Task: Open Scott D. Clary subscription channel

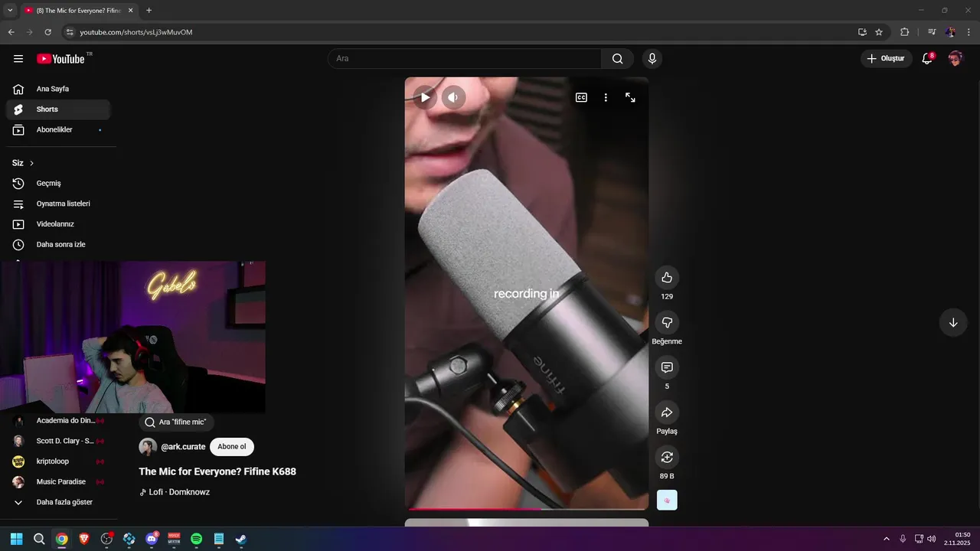Action: point(58,441)
